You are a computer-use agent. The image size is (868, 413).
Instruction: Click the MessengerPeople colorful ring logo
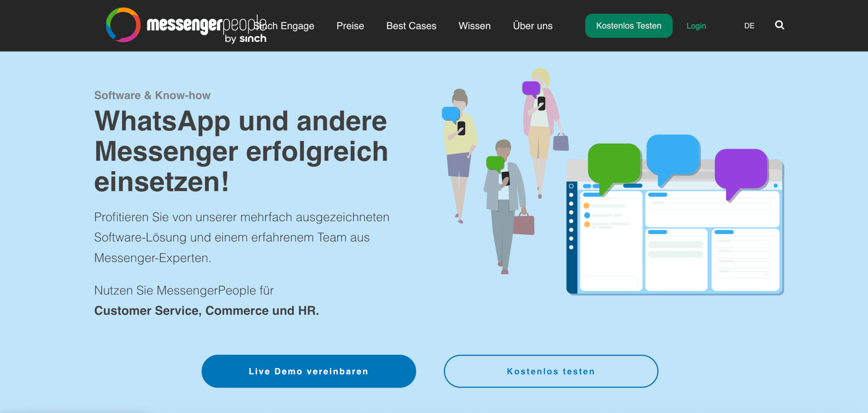tap(123, 25)
